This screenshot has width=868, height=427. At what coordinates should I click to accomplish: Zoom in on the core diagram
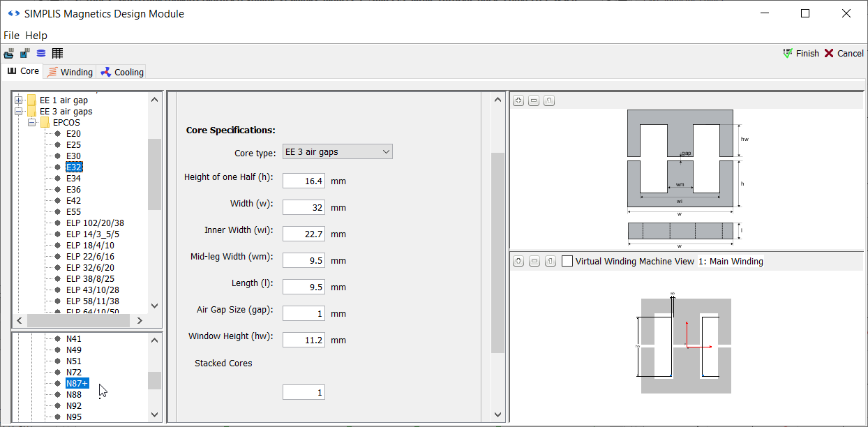[x=518, y=101]
